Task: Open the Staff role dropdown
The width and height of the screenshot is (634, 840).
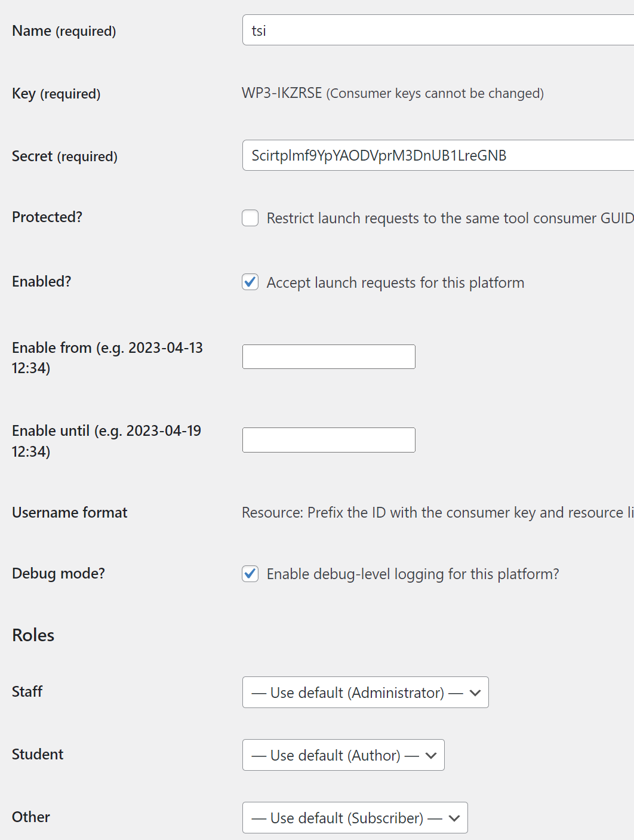Action: 365,692
